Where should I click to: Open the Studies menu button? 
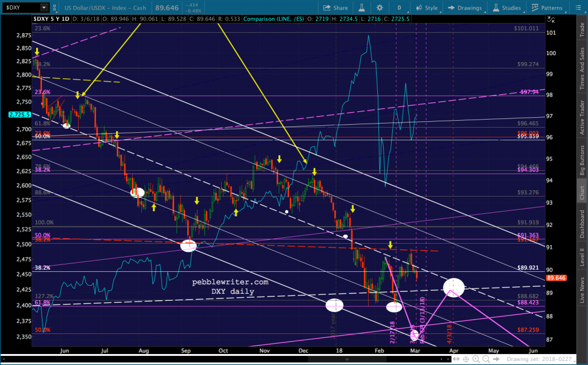coord(506,7)
